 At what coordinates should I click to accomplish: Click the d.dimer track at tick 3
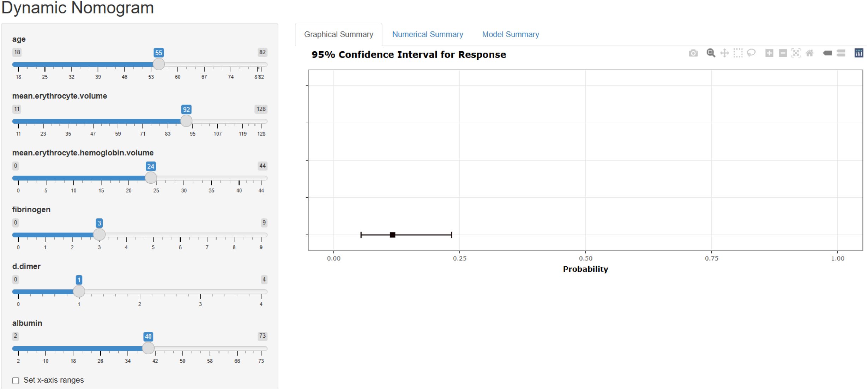tap(200, 292)
